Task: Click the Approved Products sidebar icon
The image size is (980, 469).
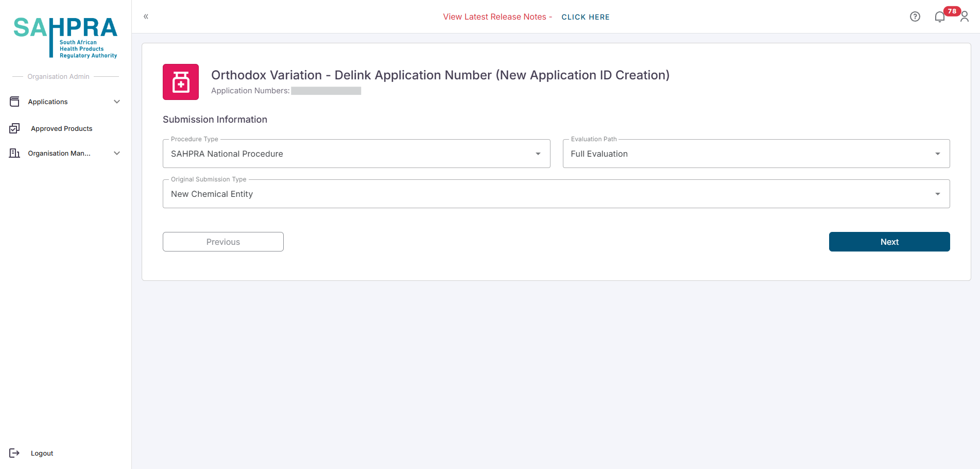Action: point(14,128)
